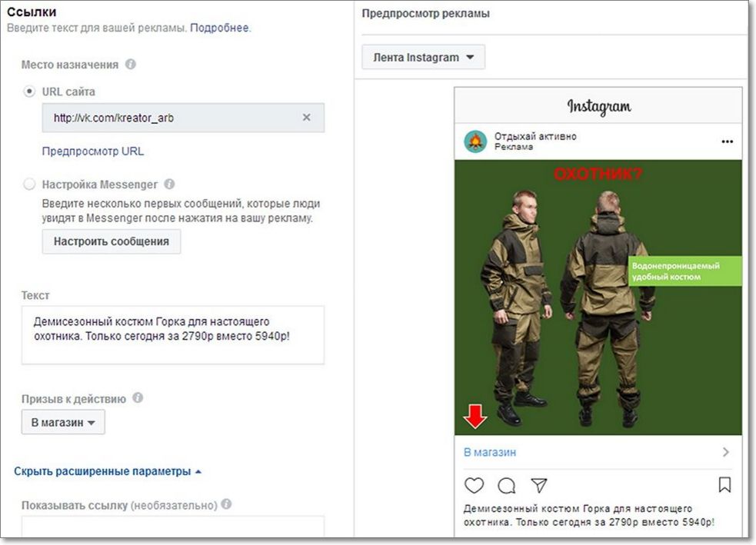This screenshot has width=756, height=545.
Task: Like the ad with the heart icon
Action: [474, 485]
